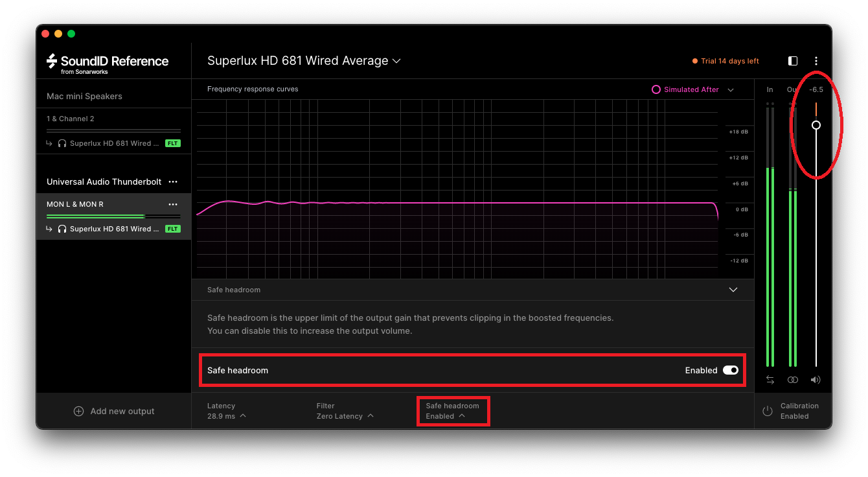Click FLT badge under MON L & MON R
The height and width of the screenshot is (477, 868).
[x=172, y=229]
